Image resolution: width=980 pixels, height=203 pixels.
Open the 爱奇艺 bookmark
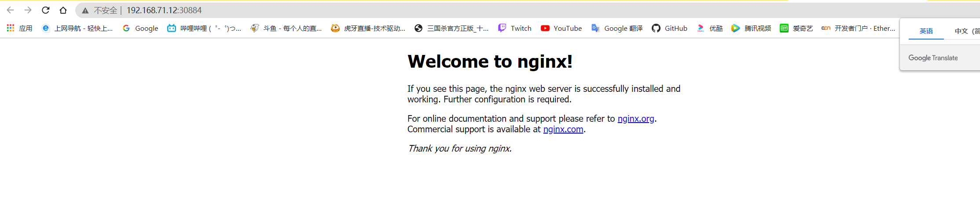[796, 28]
